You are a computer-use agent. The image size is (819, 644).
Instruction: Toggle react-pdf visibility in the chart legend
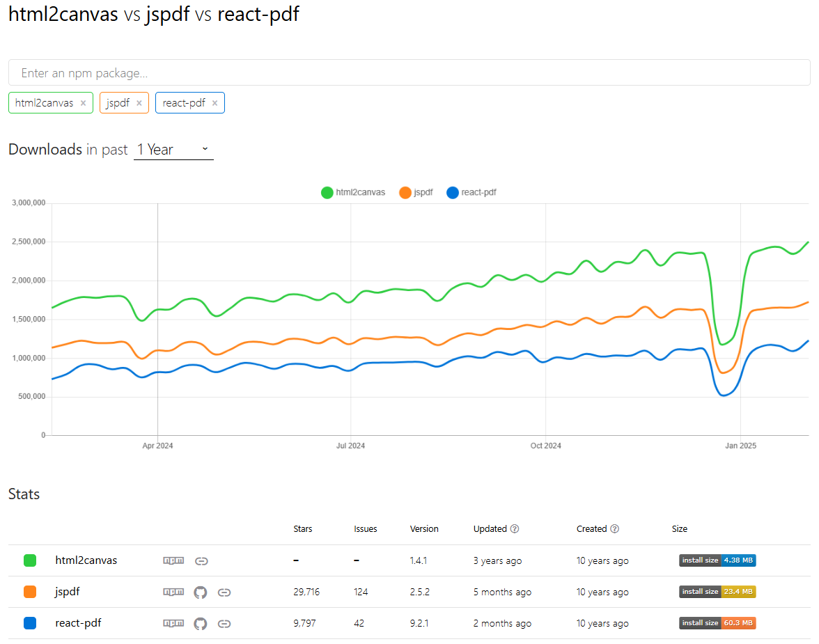click(x=471, y=192)
